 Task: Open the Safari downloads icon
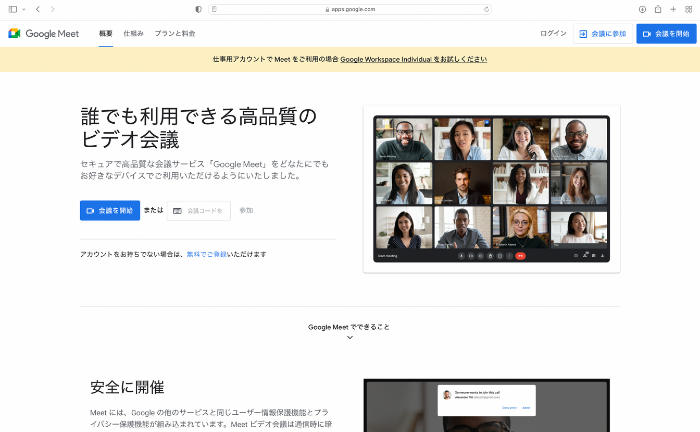tap(642, 9)
